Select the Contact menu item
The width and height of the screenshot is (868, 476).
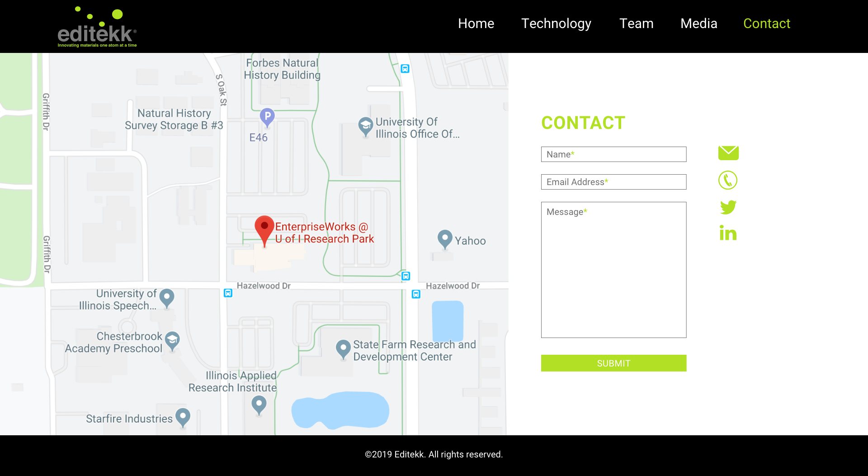pos(767,24)
